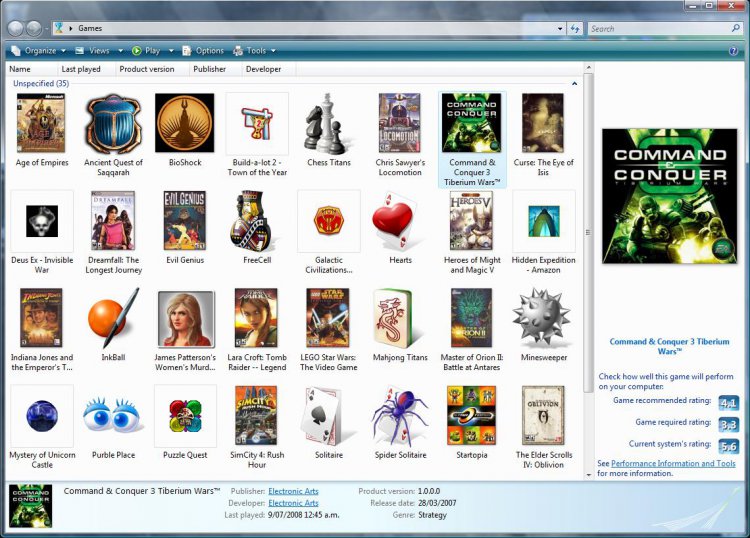Select Indiana Jones and the Emperor's Tomb icon
This screenshot has height=538, width=750.
(41, 318)
